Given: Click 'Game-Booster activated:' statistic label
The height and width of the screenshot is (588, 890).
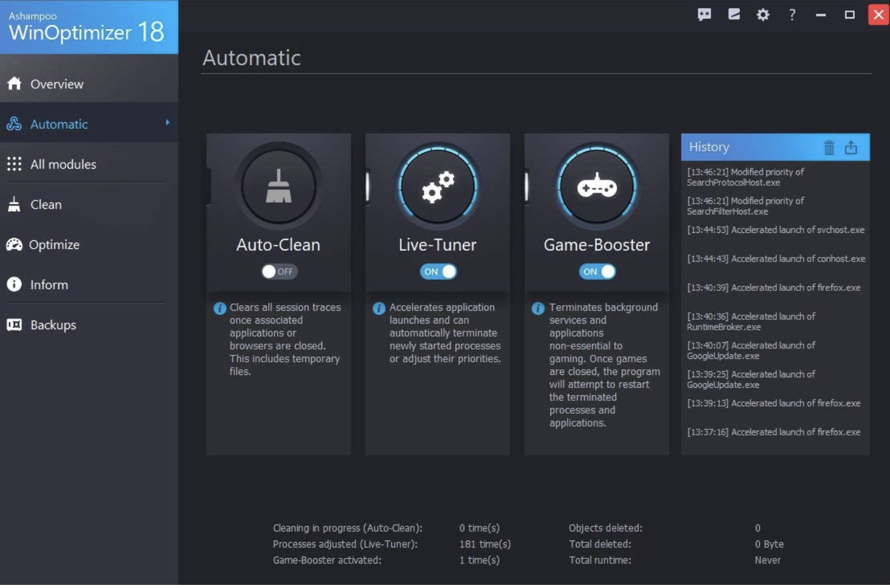Looking at the screenshot, I should [x=327, y=560].
